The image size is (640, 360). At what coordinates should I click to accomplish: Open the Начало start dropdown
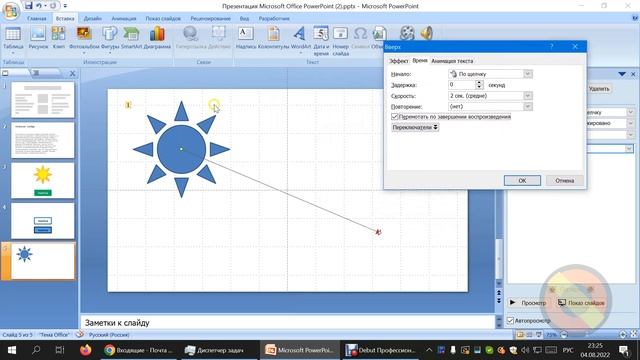click(528, 74)
